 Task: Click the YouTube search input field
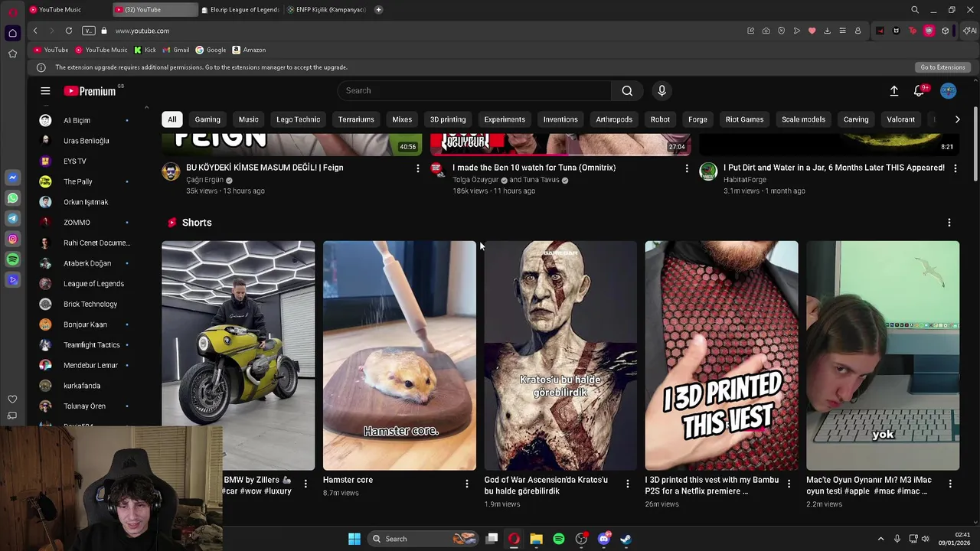click(475, 90)
